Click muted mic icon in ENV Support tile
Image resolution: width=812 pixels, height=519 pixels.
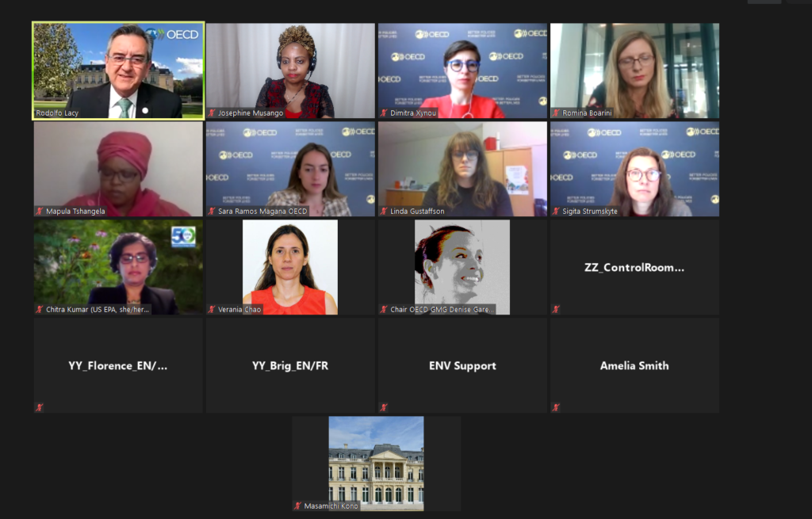384,408
